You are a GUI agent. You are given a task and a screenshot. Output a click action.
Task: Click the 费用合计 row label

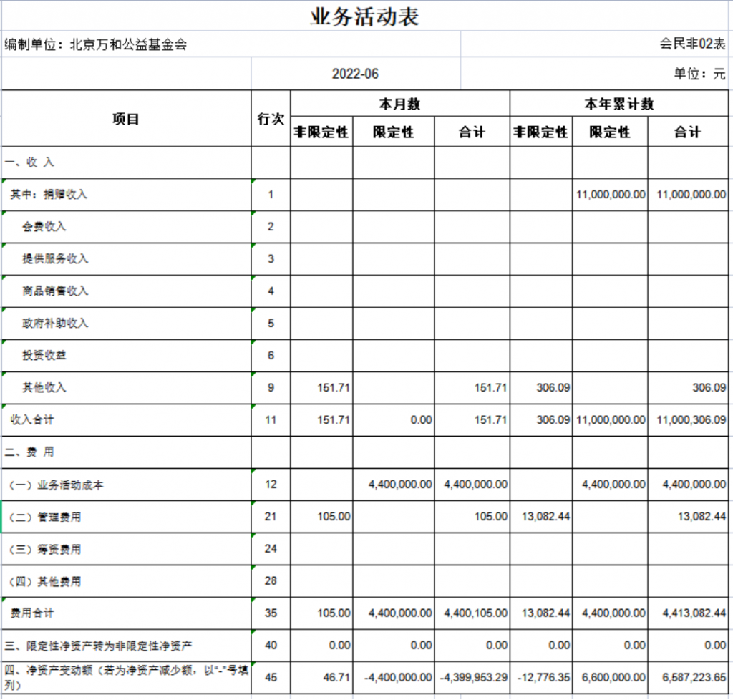(32, 613)
